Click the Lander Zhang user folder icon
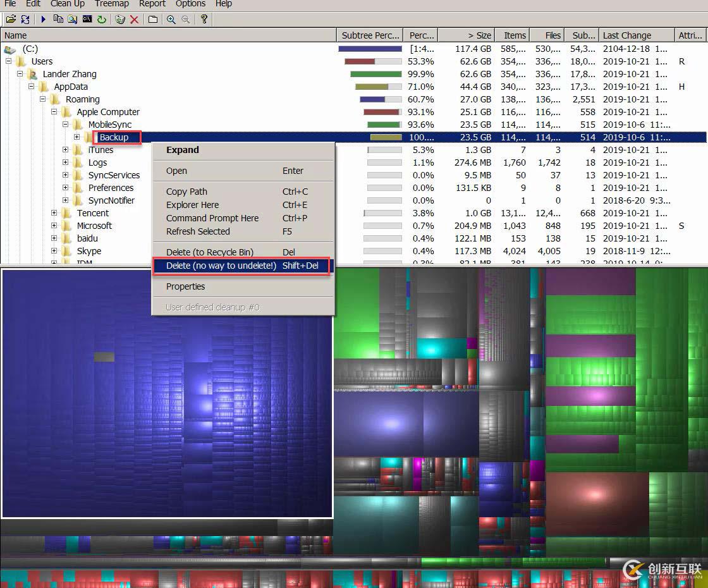The image size is (708, 588). 32,74
